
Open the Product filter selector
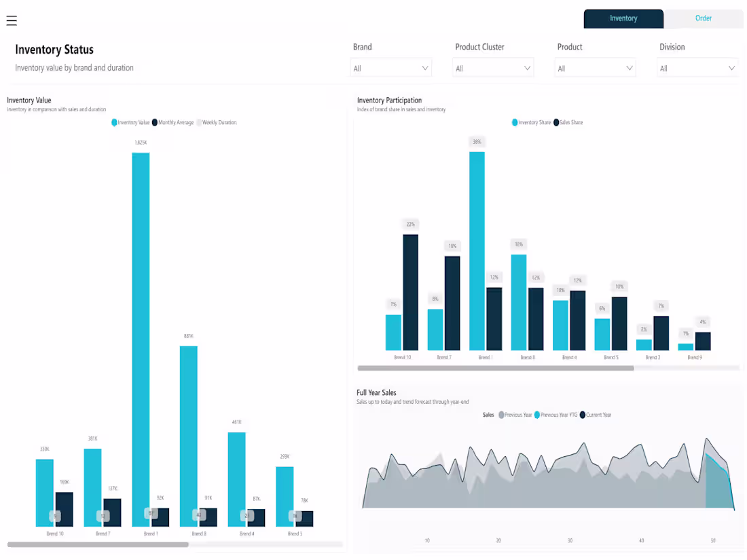tap(596, 67)
